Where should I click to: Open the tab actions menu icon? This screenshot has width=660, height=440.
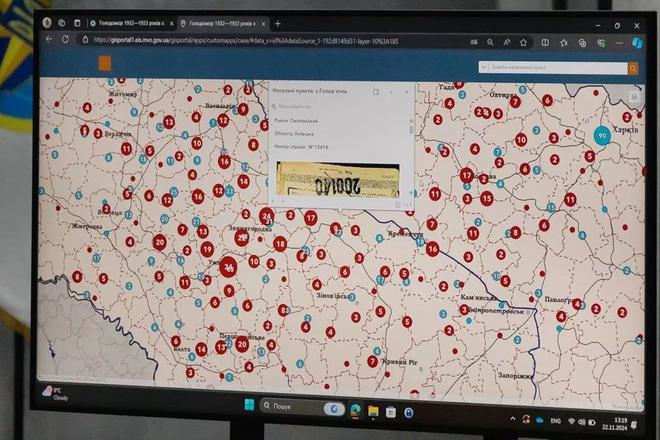point(77,23)
